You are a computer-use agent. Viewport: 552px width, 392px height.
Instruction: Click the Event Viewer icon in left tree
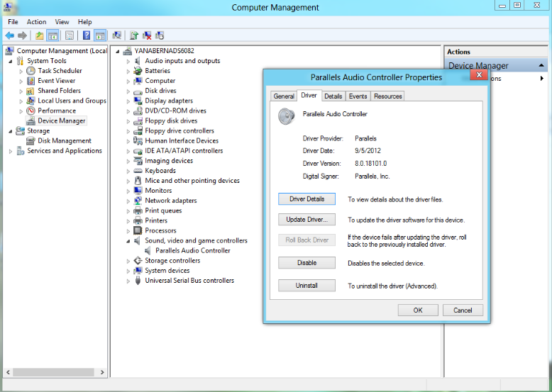(x=31, y=81)
